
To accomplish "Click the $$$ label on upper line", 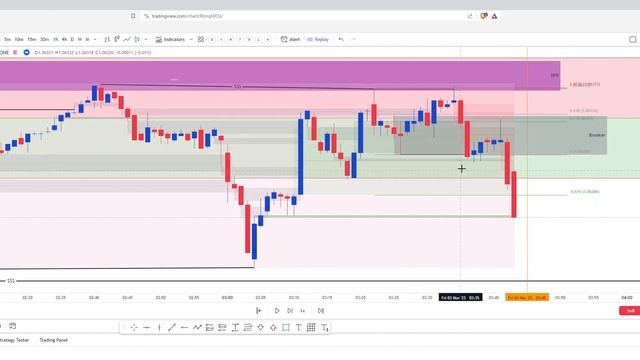I will pyautogui.click(x=237, y=87).
